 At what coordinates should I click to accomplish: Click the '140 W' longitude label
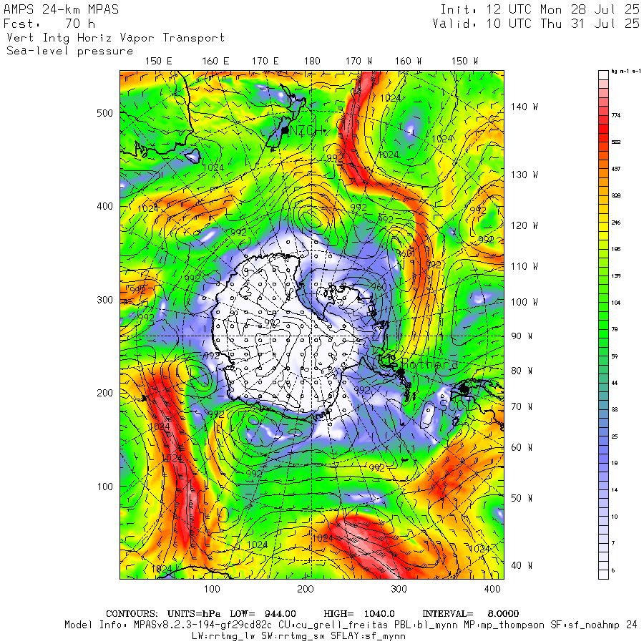pyautogui.click(x=524, y=107)
